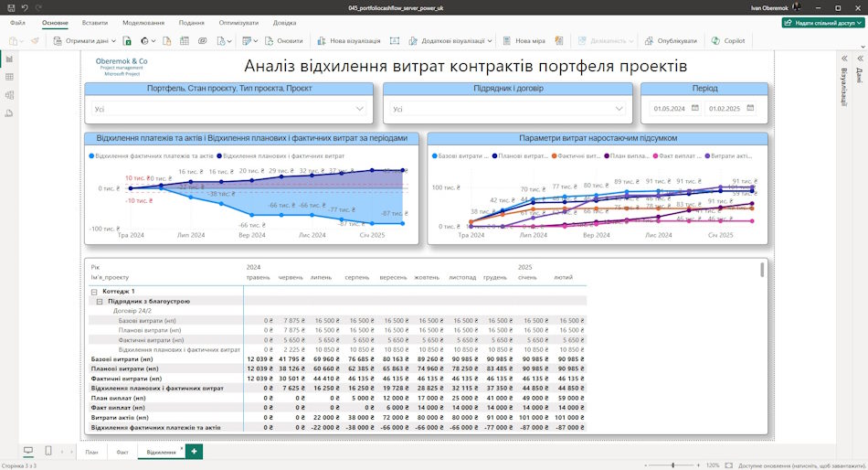Click the Text box icon in ribbon
The image size is (868, 470).
pyautogui.click(x=394, y=40)
